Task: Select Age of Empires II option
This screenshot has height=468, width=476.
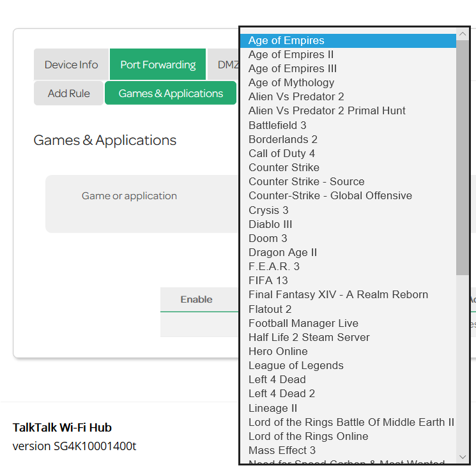Action: [348, 55]
